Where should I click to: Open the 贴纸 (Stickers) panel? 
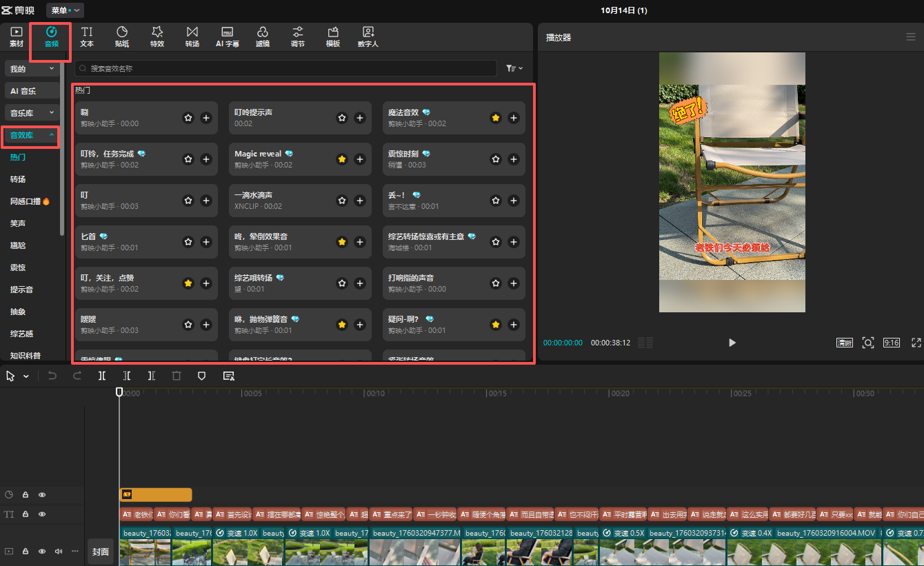122,37
